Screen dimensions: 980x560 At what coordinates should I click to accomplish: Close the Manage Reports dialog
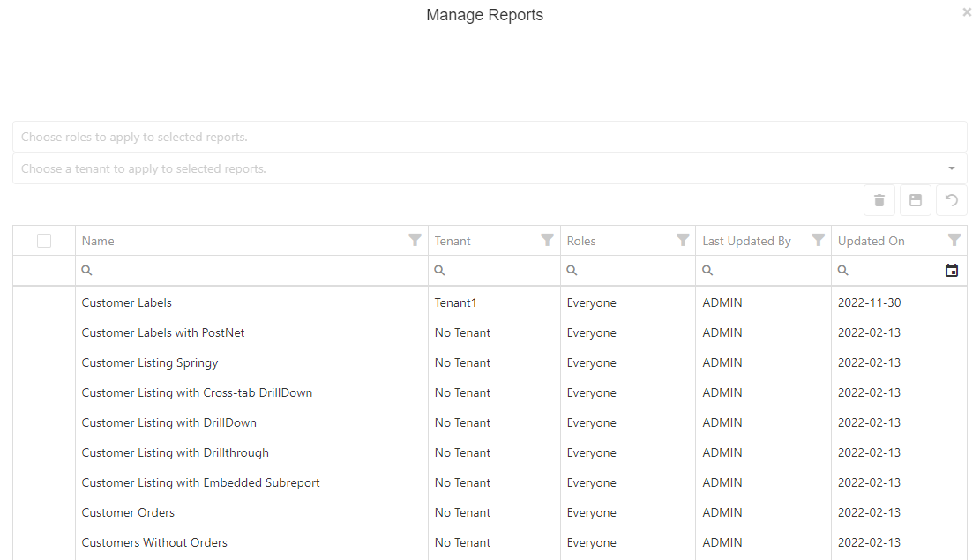(967, 12)
